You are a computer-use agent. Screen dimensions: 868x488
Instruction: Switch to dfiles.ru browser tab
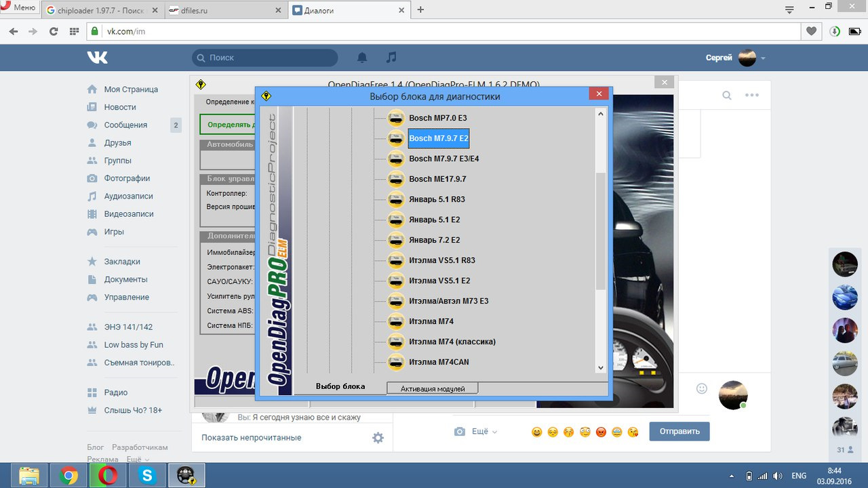[x=225, y=10]
